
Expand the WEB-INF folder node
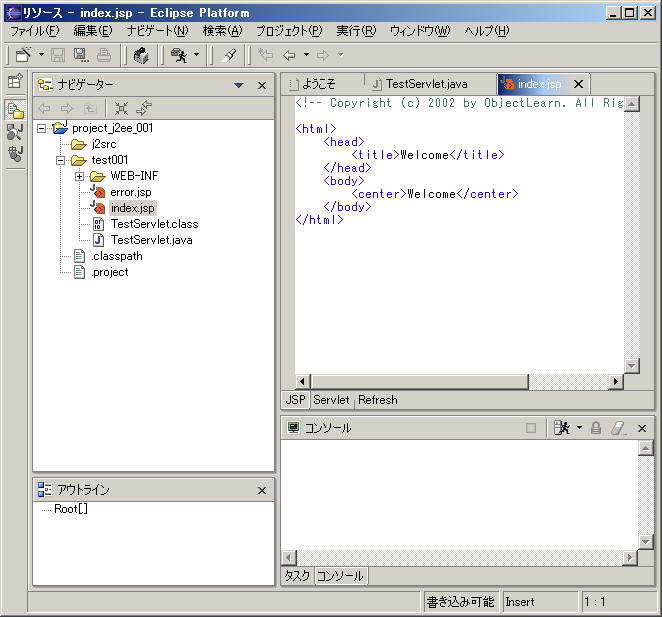click(x=80, y=176)
